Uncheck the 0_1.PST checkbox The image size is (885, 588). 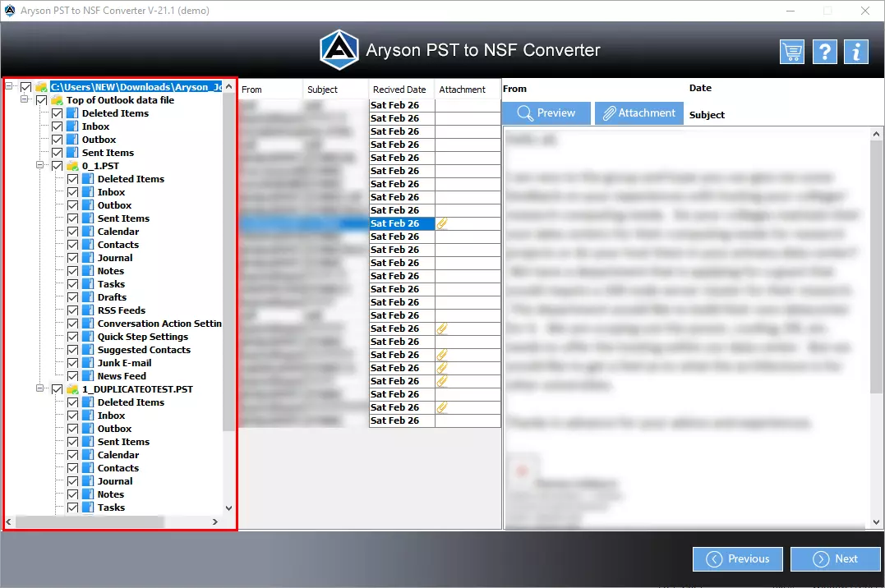pyautogui.click(x=57, y=166)
